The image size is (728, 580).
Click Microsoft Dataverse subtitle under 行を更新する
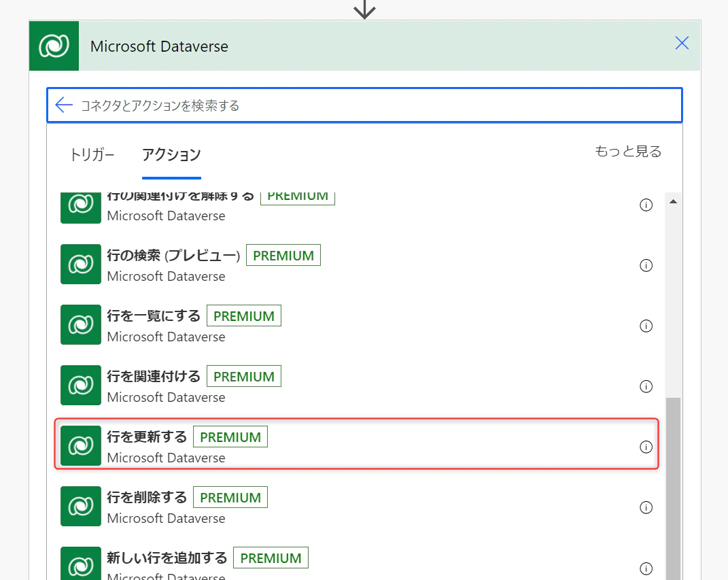pos(167,458)
